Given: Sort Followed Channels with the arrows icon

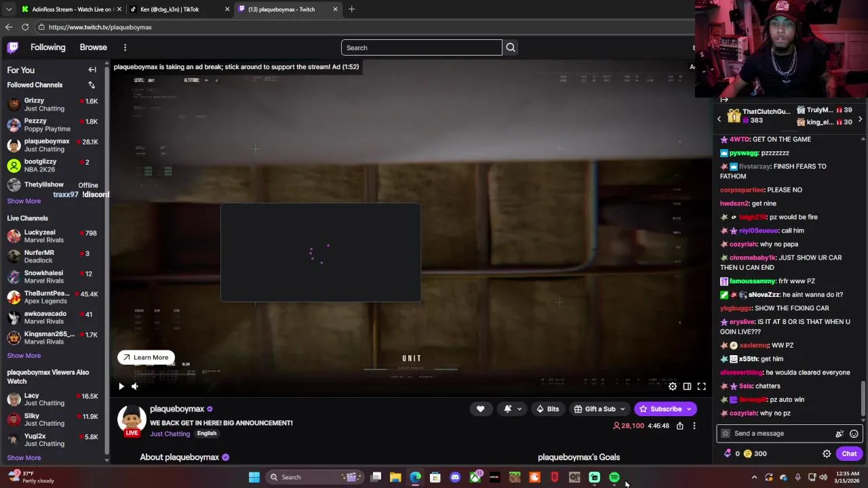Looking at the screenshot, I should pos(92,85).
